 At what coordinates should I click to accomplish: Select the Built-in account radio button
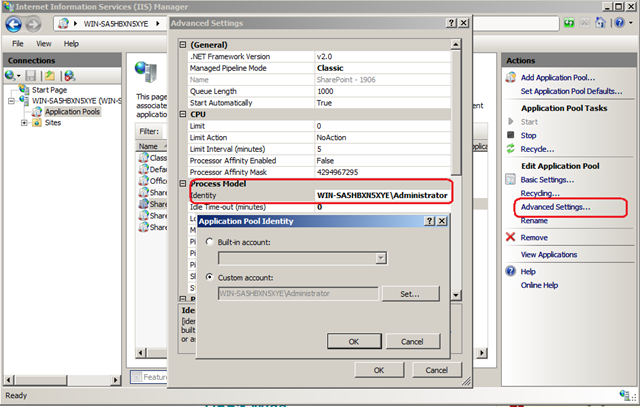[x=209, y=242]
